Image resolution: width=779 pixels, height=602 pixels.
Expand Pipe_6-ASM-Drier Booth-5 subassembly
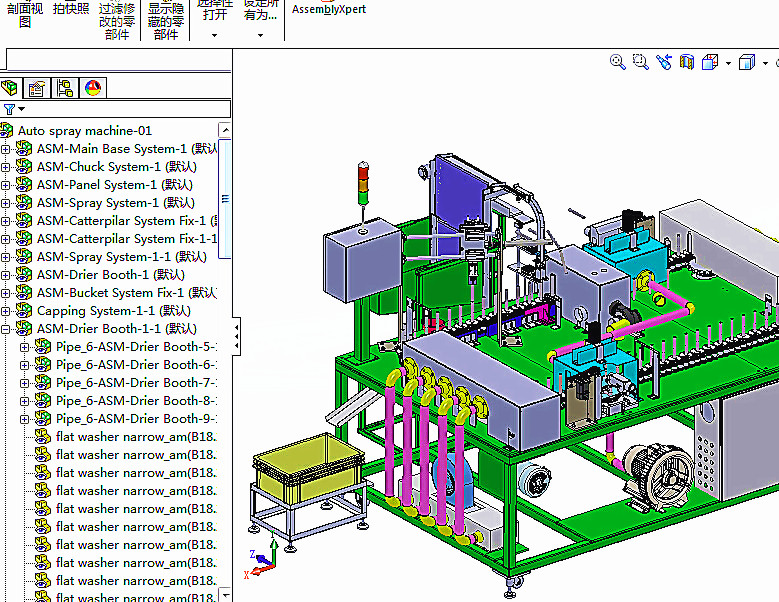pos(24,347)
